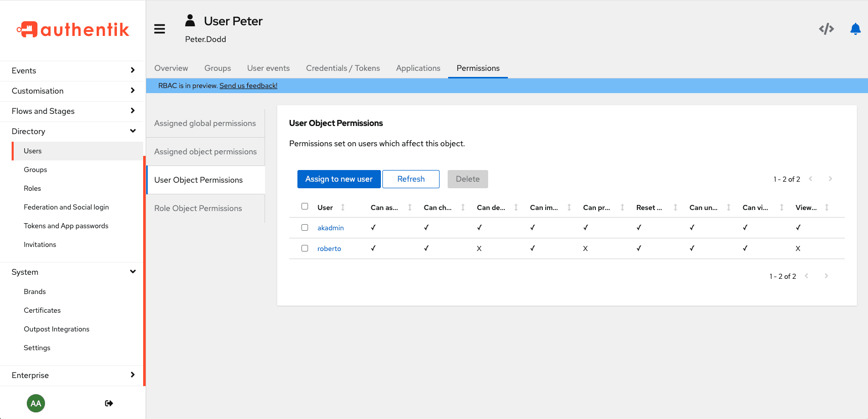
Task: Click Assign to new user button
Action: pyautogui.click(x=338, y=179)
